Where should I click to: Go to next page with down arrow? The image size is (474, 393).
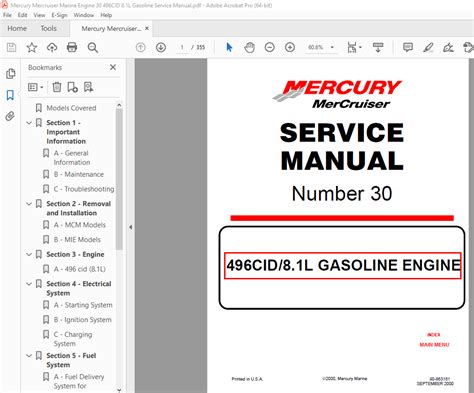(161, 48)
